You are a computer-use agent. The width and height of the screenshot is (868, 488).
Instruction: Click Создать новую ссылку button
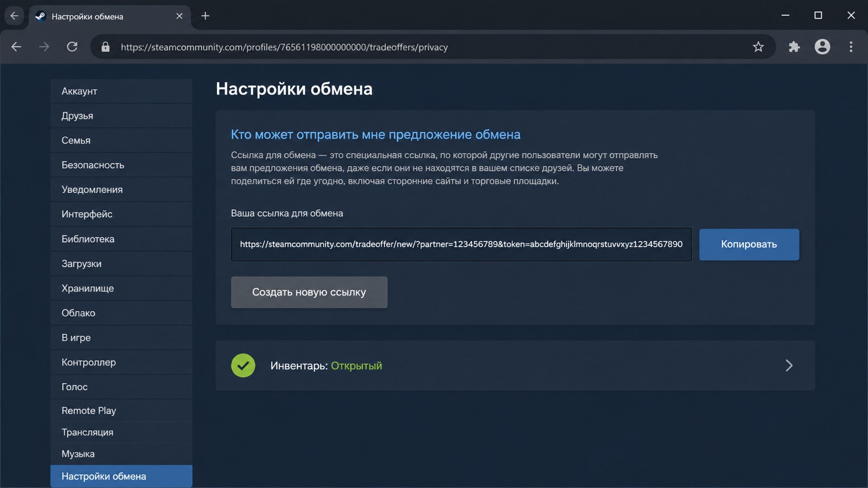point(309,292)
